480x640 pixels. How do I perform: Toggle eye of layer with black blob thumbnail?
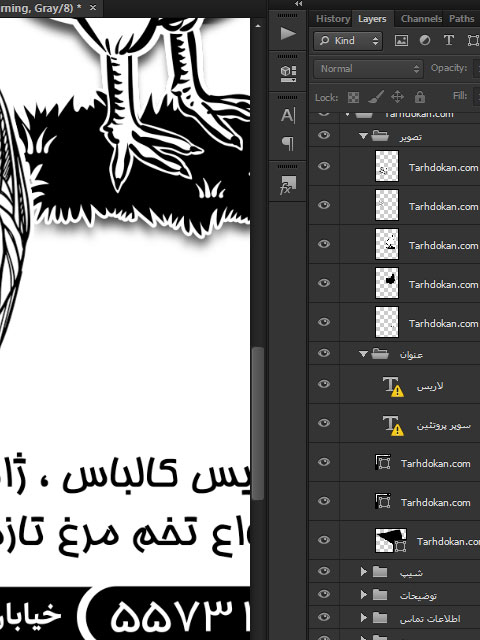[324, 283]
